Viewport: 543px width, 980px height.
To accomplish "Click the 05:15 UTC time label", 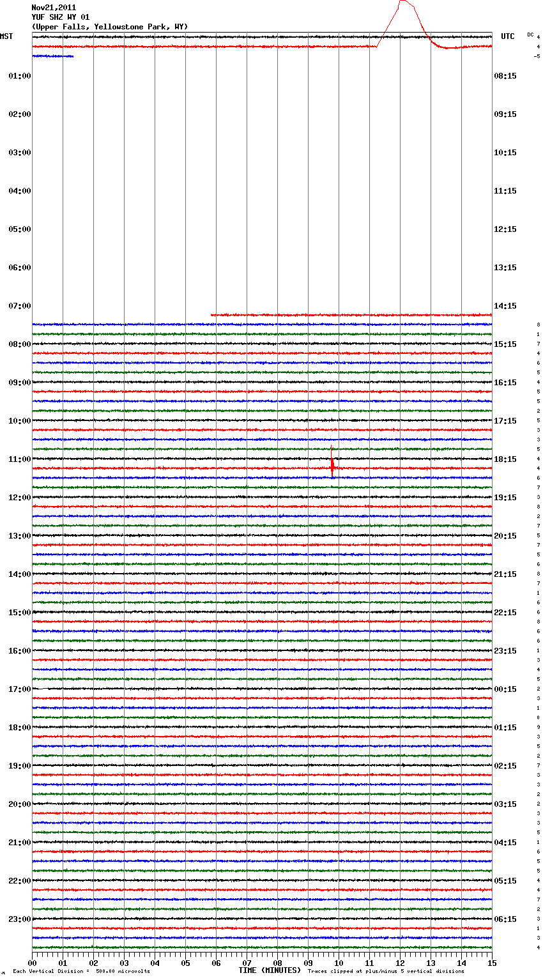I will click(x=505, y=881).
